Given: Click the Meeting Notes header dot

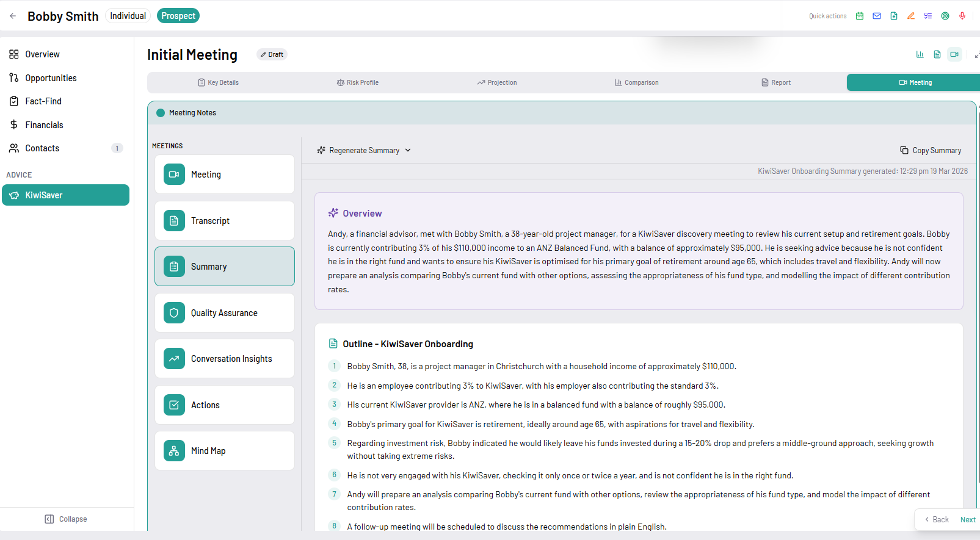Looking at the screenshot, I should point(161,113).
